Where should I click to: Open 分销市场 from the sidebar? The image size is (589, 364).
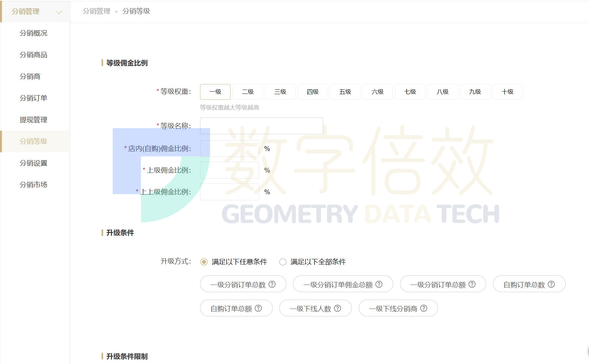click(x=33, y=184)
